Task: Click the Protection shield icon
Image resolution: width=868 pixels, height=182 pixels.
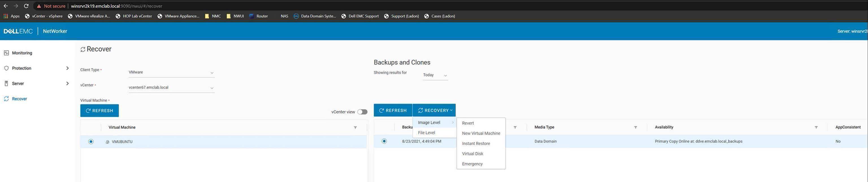Action: click(6, 68)
